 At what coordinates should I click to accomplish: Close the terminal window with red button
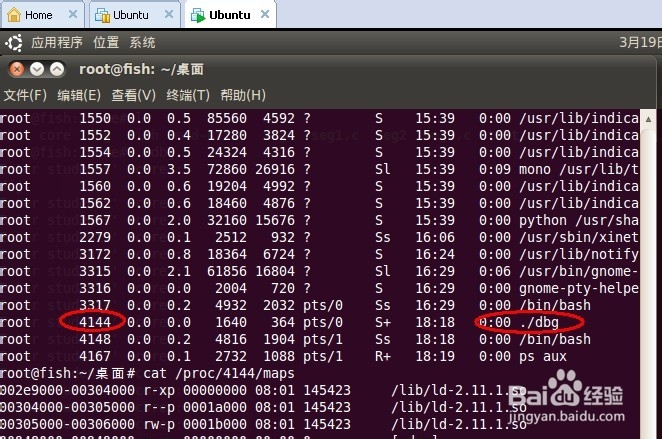click(x=17, y=69)
